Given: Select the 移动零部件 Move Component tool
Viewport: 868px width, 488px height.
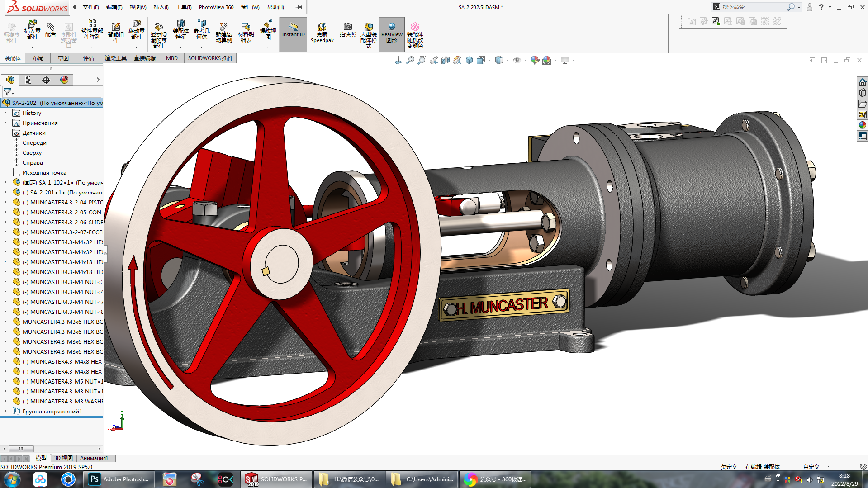Looking at the screenshot, I should [x=137, y=30].
